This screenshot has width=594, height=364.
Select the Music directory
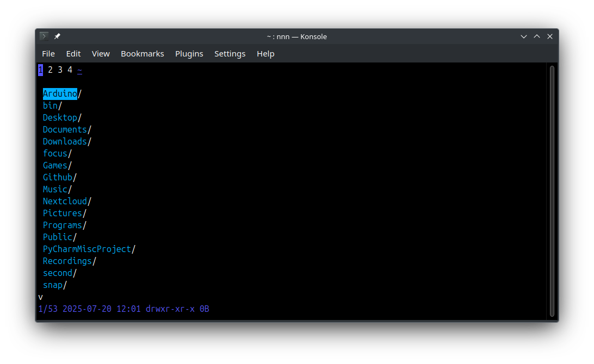pos(57,189)
